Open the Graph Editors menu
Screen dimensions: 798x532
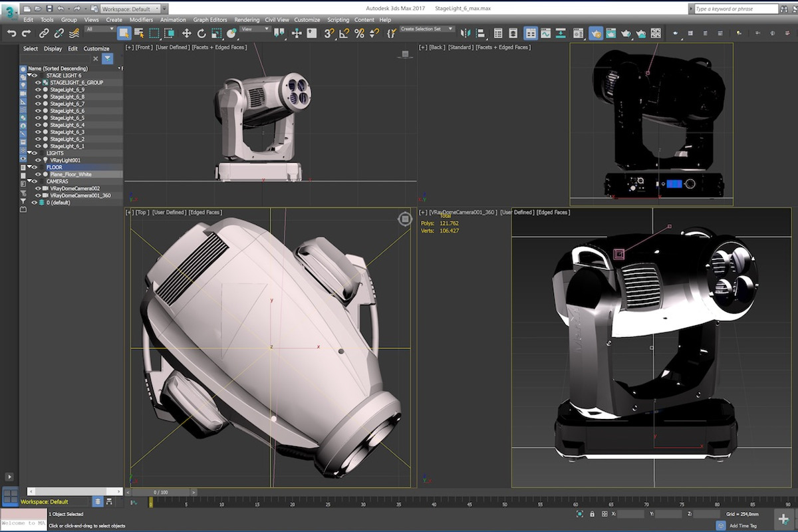pyautogui.click(x=210, y=20)
